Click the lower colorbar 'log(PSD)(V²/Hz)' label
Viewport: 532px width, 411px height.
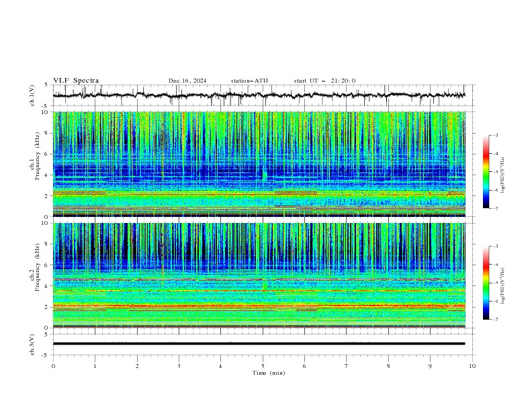click(x=503, y=285)
